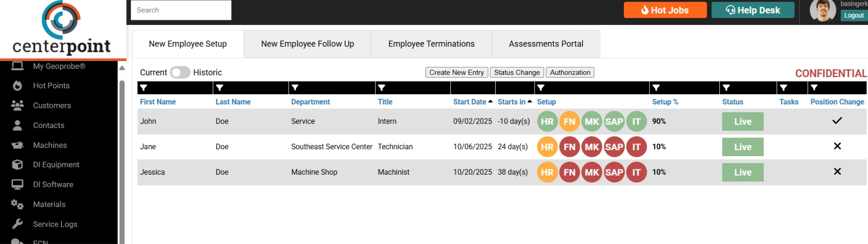
Task: Click sidebar scrollbar up arrow
Action: click(122, 68)
